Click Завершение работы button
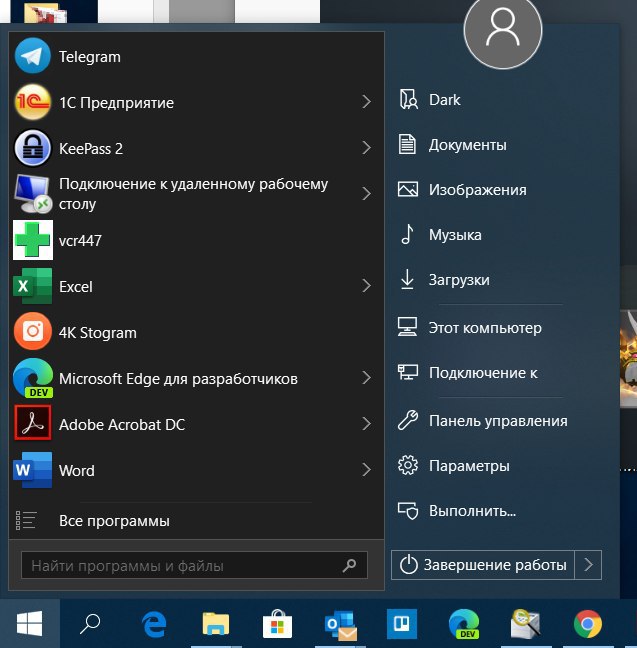The image size is (637, 648). (483, 565)
